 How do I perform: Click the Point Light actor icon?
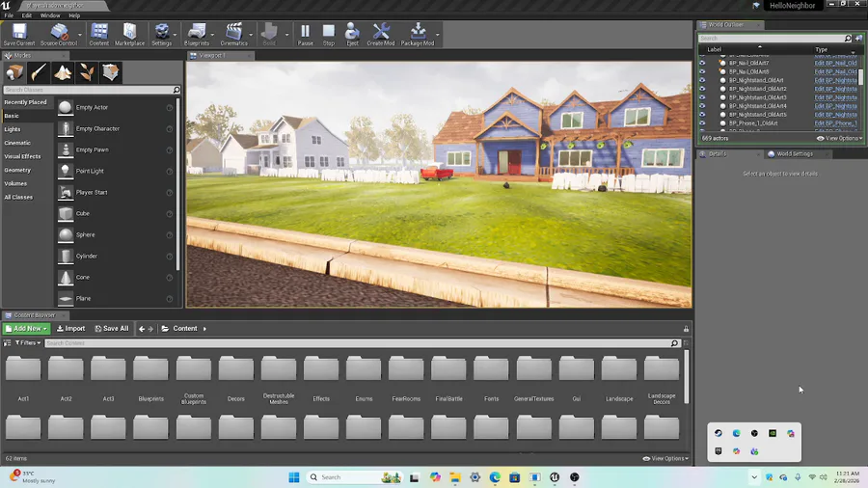coord(66,171)
